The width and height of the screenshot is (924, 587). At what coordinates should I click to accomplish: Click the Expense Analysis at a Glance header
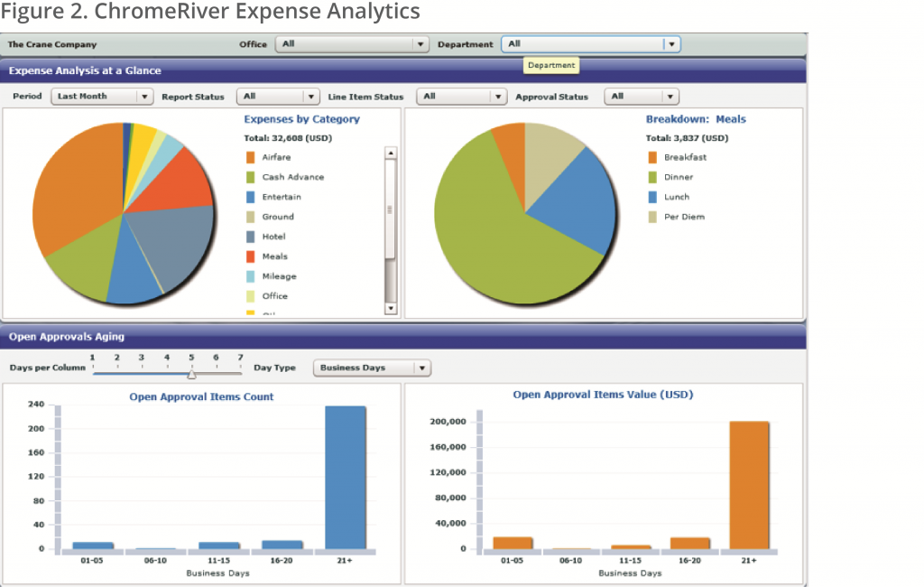click(x=83, y=70)
